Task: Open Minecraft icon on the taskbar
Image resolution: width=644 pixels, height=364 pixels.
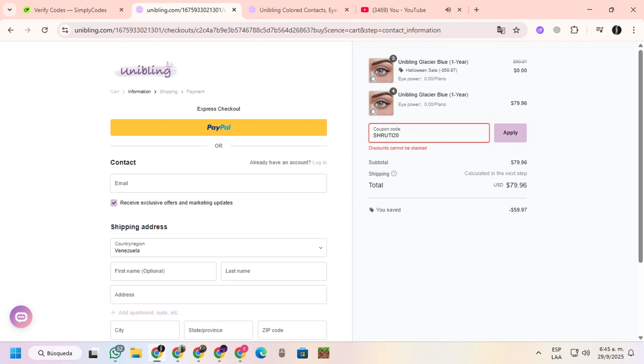Action: pyautogui.click(x=323, y=353)
